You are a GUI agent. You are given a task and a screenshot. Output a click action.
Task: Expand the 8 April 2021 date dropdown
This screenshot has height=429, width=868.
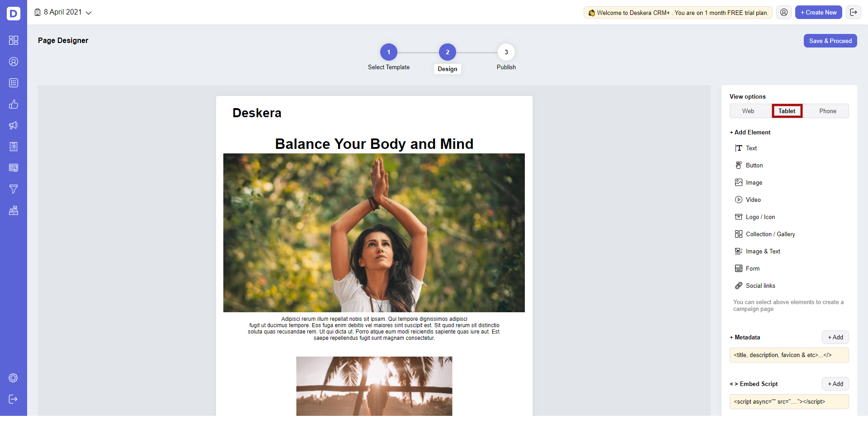tap(89, 13)
